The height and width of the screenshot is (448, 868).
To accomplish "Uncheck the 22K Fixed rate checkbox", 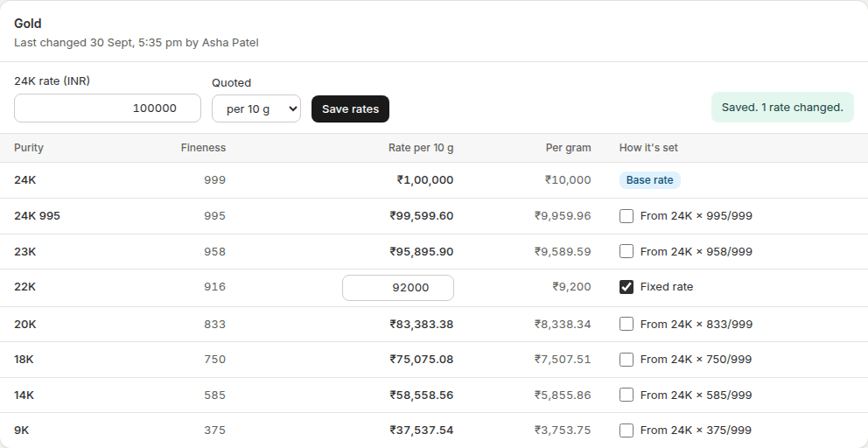I will [626, 287].
